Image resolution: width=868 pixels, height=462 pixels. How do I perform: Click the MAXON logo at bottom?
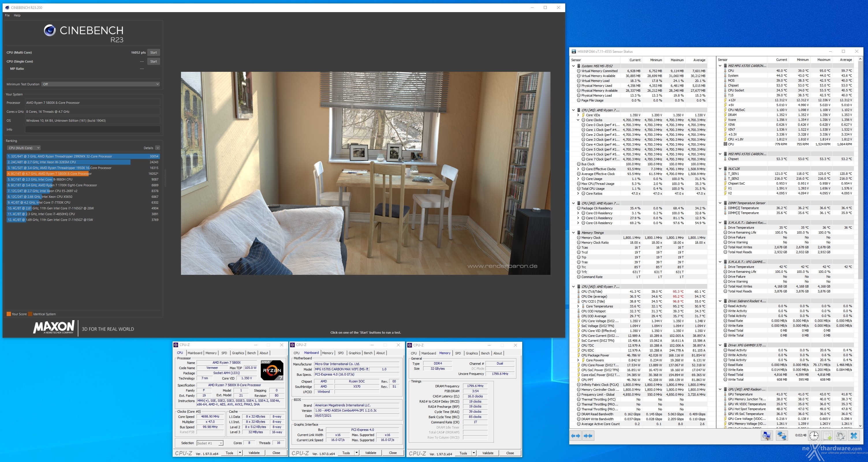pos(54,327)
